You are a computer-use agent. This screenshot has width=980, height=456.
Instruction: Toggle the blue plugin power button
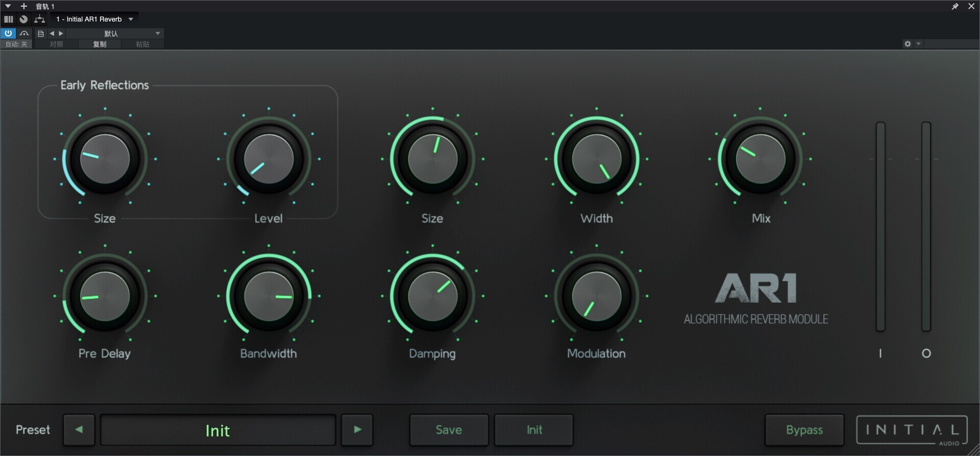(8, 33)
